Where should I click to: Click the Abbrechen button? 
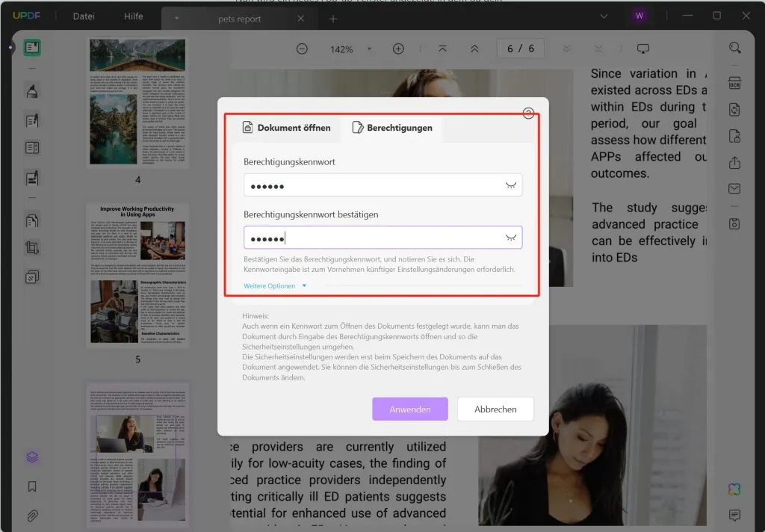pyautogui.click(x=495, y=409)
